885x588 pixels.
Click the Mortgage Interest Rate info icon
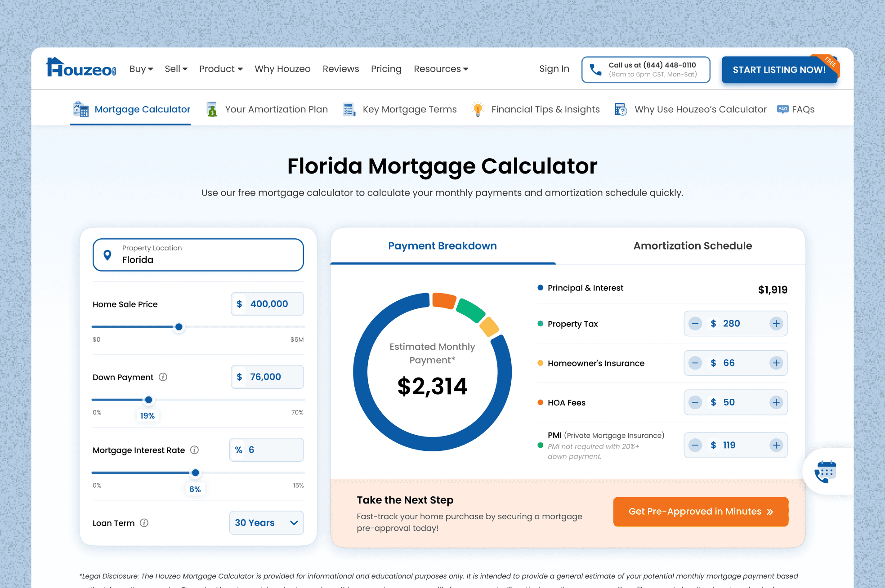point(195,450)
